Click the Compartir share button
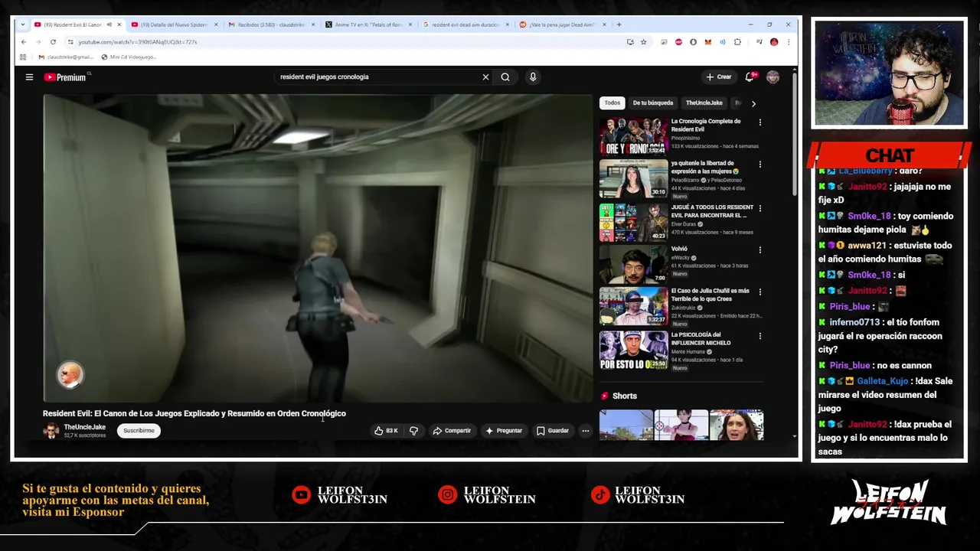The width and height of the screenshot is (980, 551). click(452, 431)
